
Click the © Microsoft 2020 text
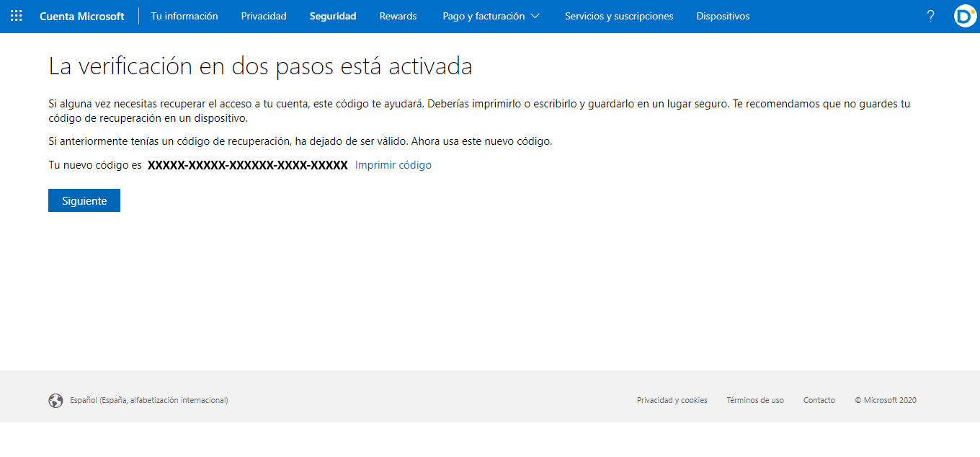(886, 400)
